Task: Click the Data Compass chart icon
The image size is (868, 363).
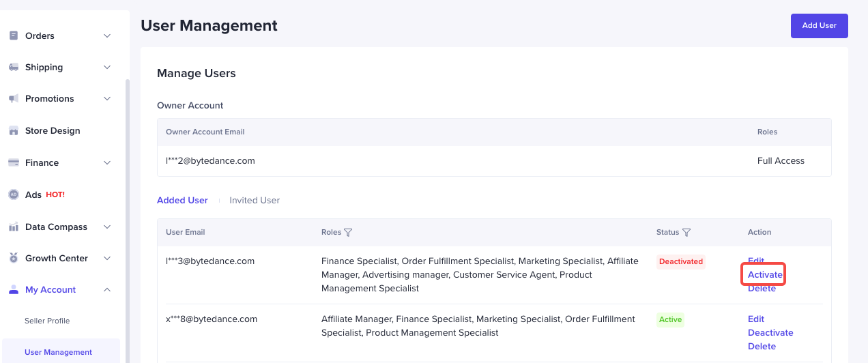Action: 14,227
